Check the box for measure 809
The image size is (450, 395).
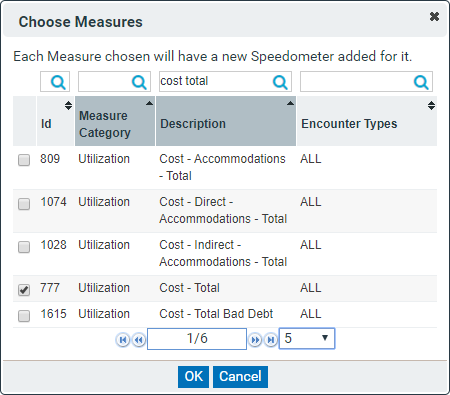pos(24,160)
